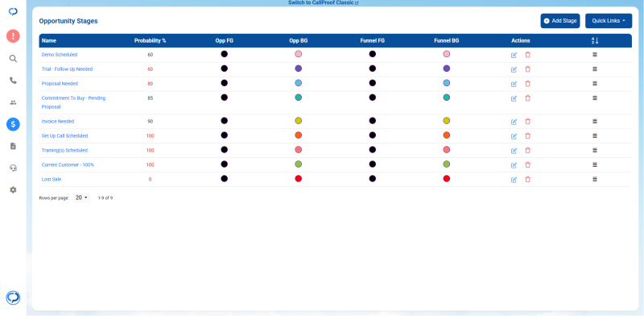
Task: Delete the Set Up Call Scheduled stage
Action: click(x=528, y=135)
